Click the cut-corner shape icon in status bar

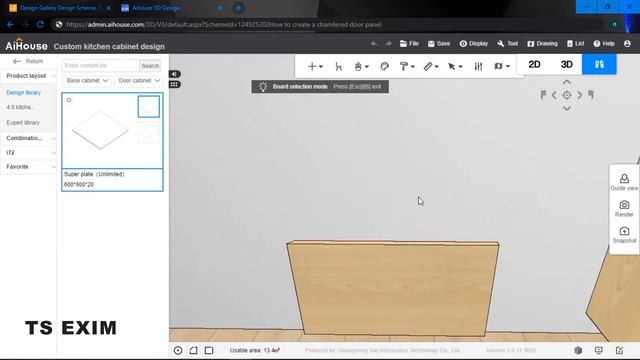tap(193, 350)
